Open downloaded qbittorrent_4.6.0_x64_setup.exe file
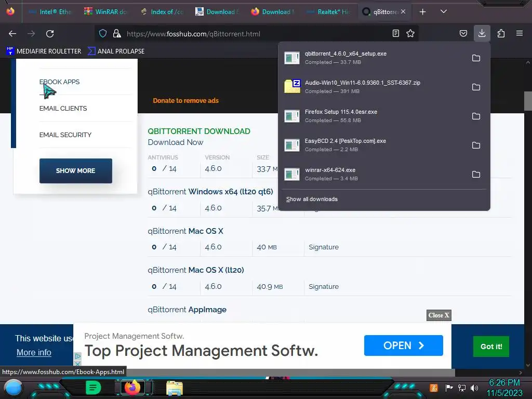This screenshot has width=532, height=399. (373, 58)
